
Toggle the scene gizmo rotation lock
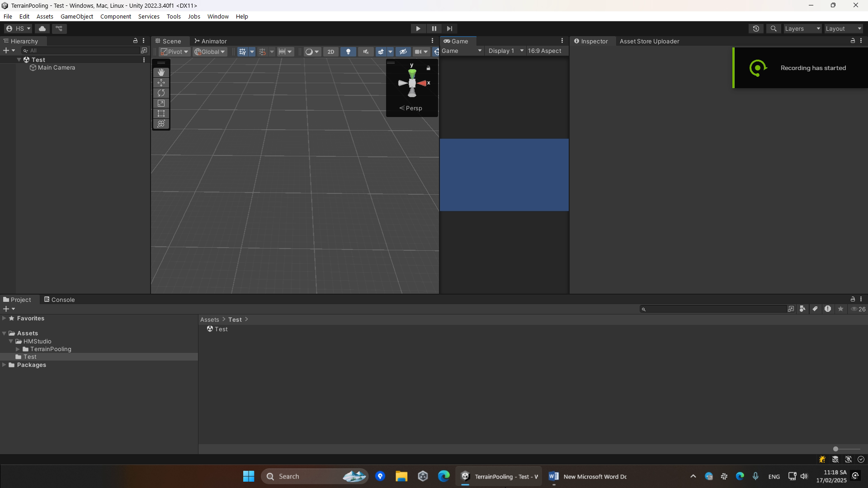429,68
